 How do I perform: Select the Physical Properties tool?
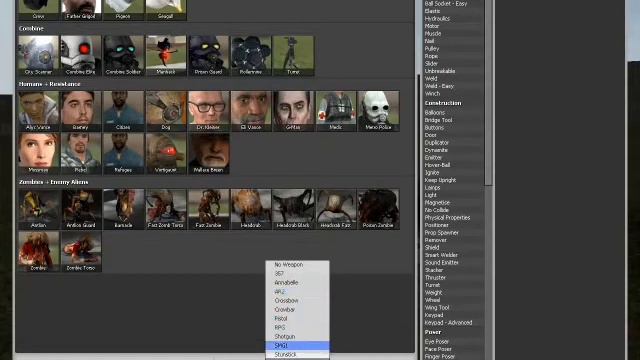pyautogui.click(x=447, y=218)
